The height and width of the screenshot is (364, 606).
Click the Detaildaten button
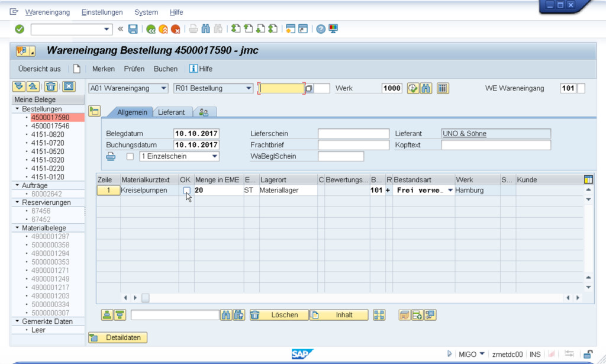[118, 337]
